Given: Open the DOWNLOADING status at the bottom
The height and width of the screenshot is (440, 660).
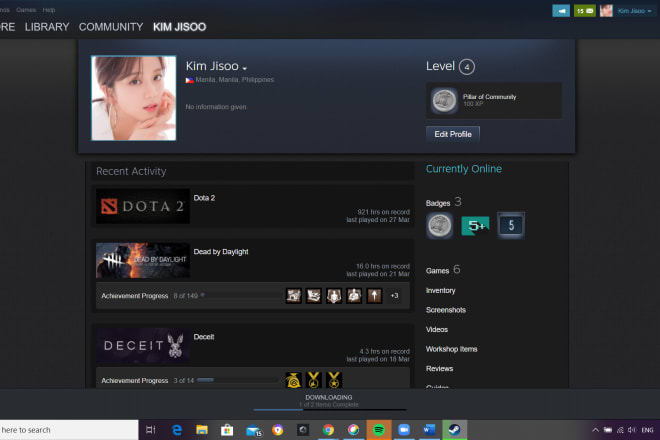Looking at the screenshot, I should tap(329, 397).
